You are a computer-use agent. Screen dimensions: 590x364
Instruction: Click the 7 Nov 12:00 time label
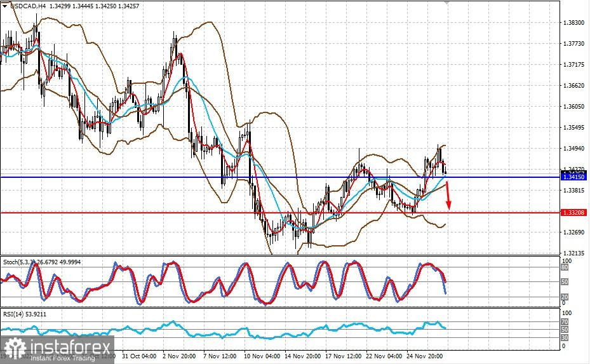(220, 356)
